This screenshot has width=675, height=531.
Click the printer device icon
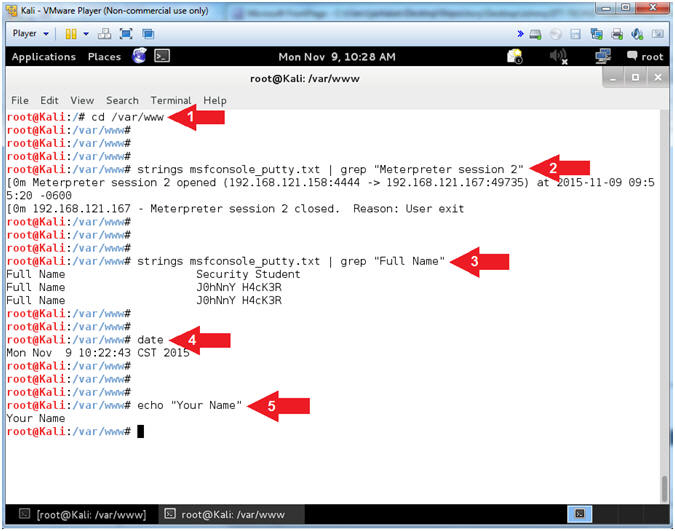tap(617, 34)
